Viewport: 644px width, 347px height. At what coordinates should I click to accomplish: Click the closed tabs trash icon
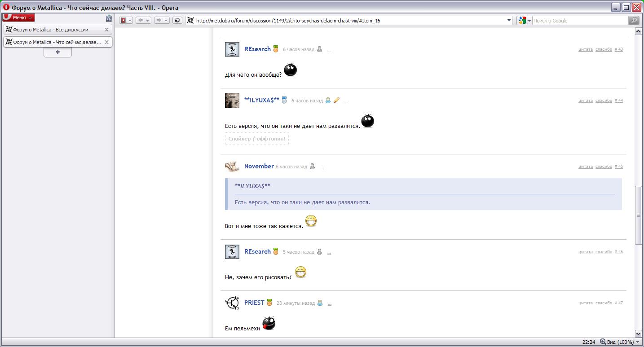click(109, 18)
